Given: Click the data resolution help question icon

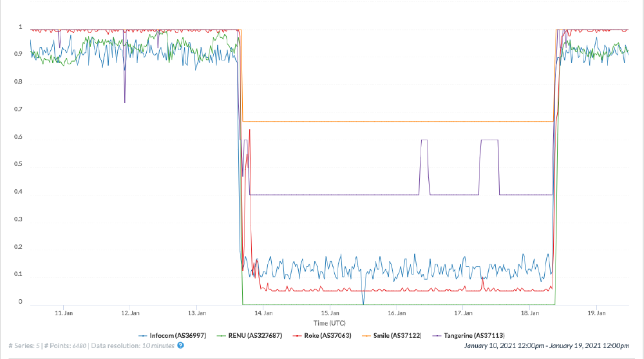Looking at the screenshot, I should 180,345.
